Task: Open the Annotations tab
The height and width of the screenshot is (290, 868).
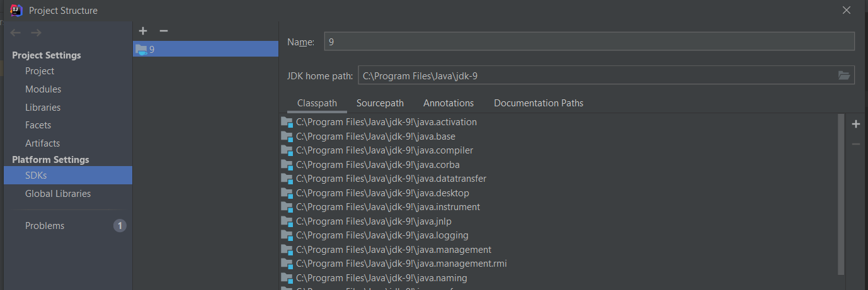Action: [448, 103]
